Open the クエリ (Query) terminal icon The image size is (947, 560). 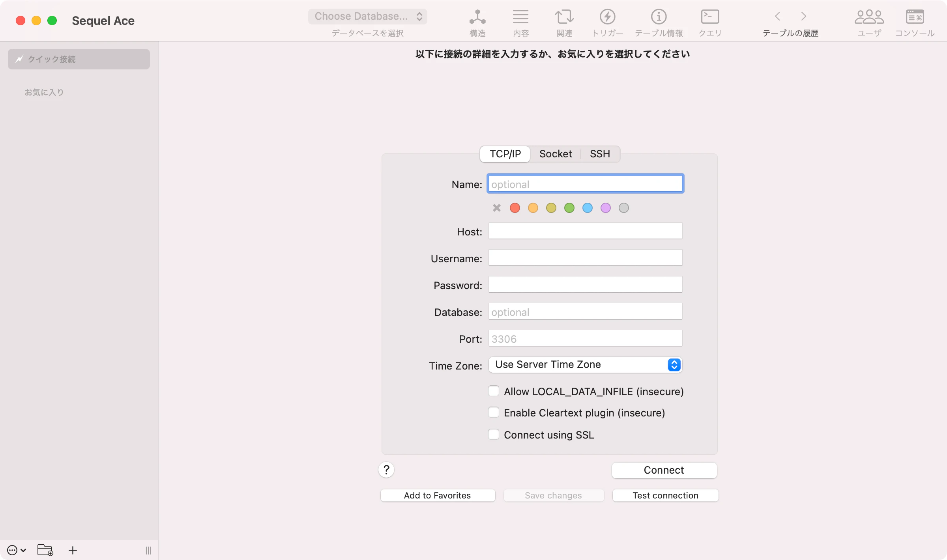pyautogui.click(x=710, y=17)
